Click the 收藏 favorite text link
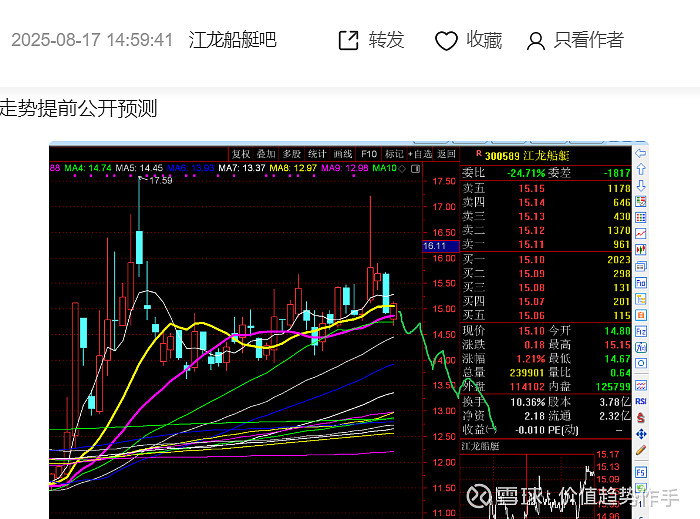The image size is (700, 519). click(484, 40)
